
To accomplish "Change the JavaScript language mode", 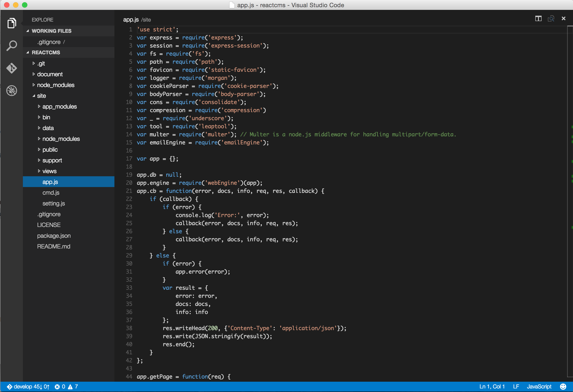I will (x=539, y=387).
